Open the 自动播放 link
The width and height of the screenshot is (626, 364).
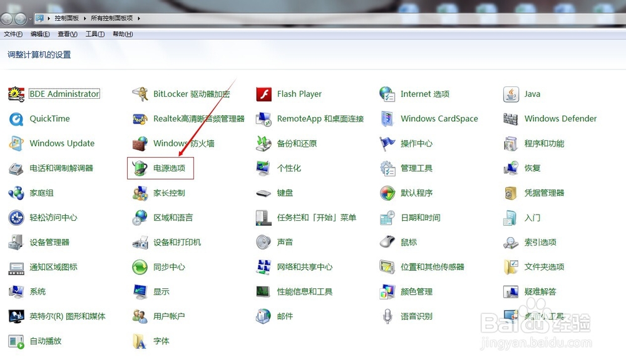pos(46,341)
